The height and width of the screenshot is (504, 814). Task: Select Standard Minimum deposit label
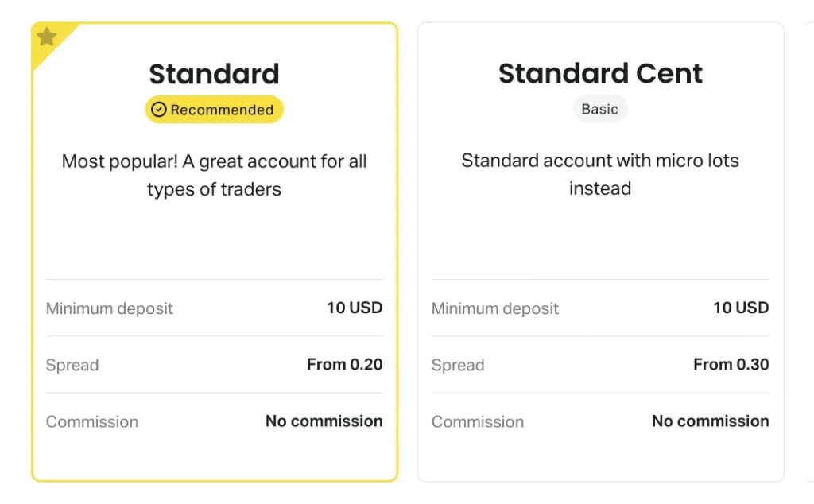pos(109,308)
